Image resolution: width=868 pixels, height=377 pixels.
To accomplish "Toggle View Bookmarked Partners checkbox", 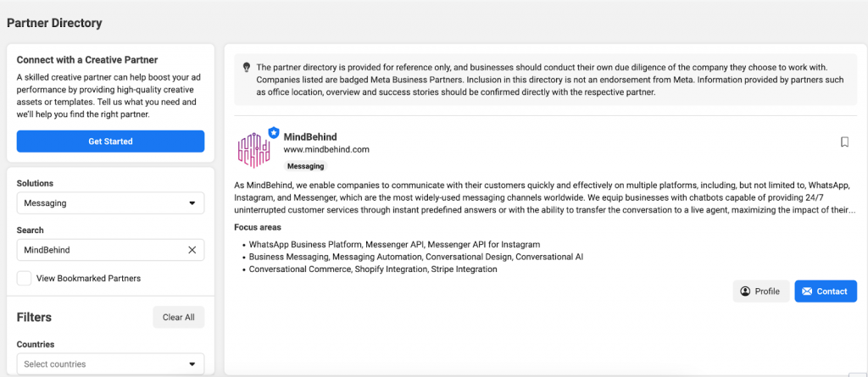I will tap(25, 278).
